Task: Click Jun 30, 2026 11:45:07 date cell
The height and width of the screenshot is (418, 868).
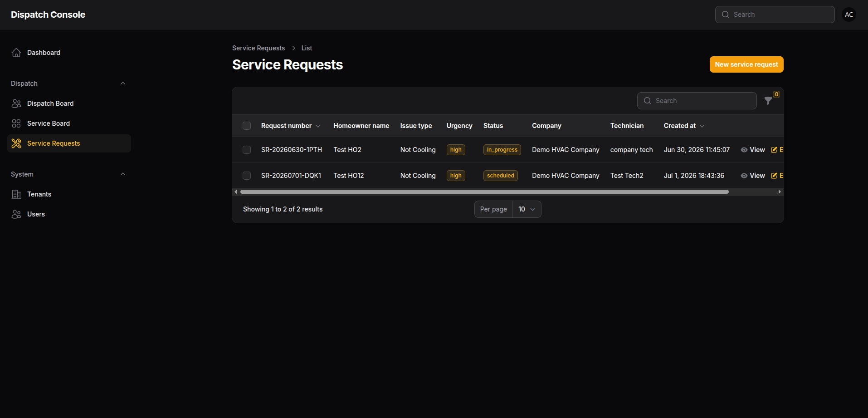Action: pyautogui.click(x=697, y=150)
